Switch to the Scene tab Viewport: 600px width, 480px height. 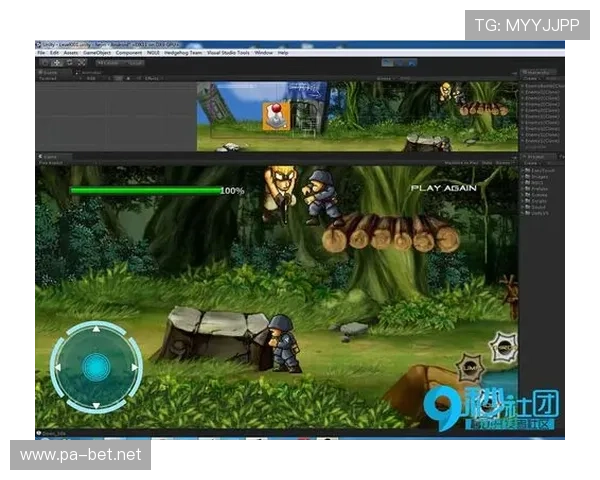(54, 72)
